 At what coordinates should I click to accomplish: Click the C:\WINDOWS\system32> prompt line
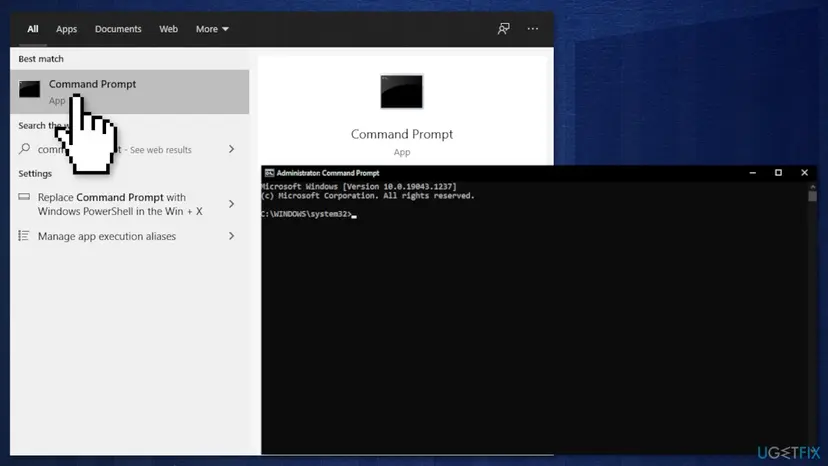tap(309, 214)
